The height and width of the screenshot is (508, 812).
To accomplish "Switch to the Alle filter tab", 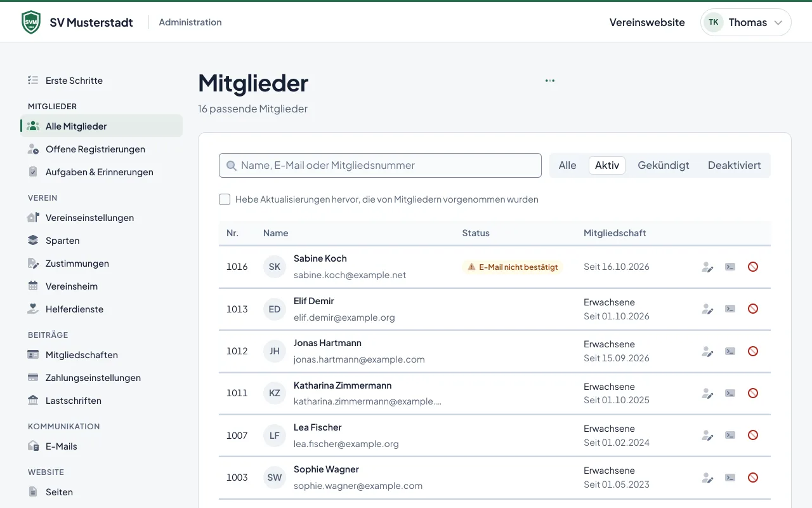I will [x=568, y=165].
